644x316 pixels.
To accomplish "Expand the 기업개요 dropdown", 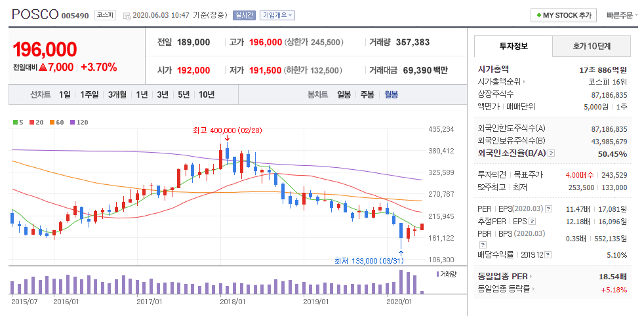I will (277, 16).
